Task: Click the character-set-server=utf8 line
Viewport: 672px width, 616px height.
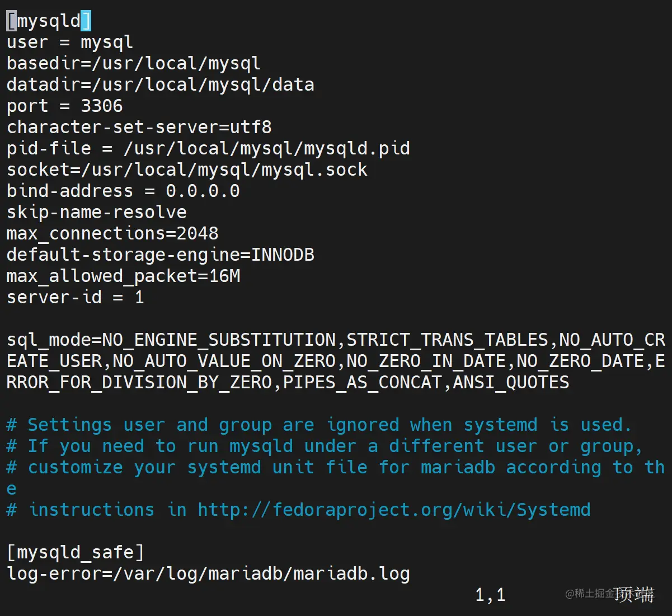Action: (139, 128)
